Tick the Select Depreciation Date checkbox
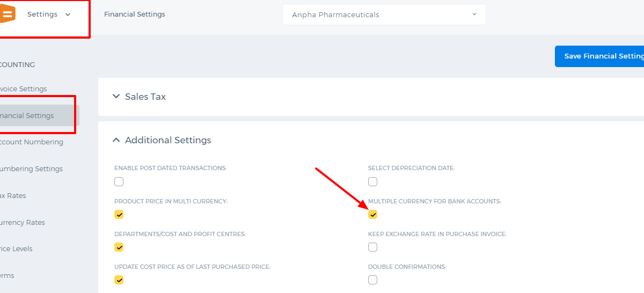 372,181
